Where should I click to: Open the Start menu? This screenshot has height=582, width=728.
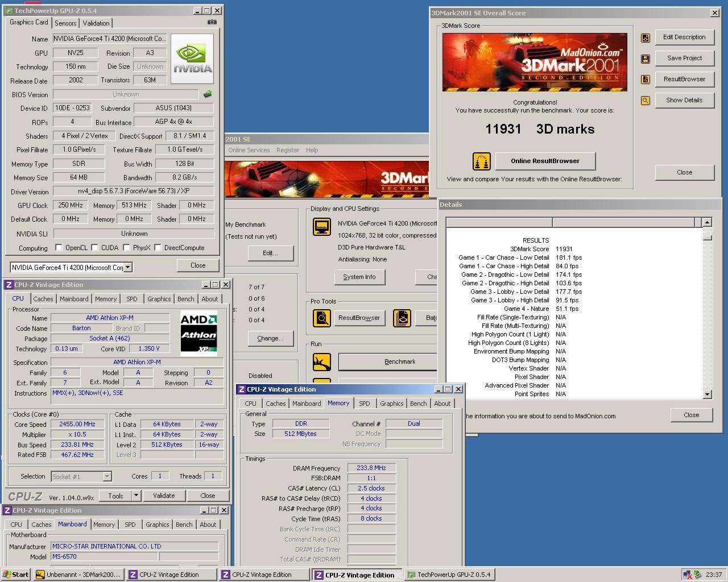16,575
